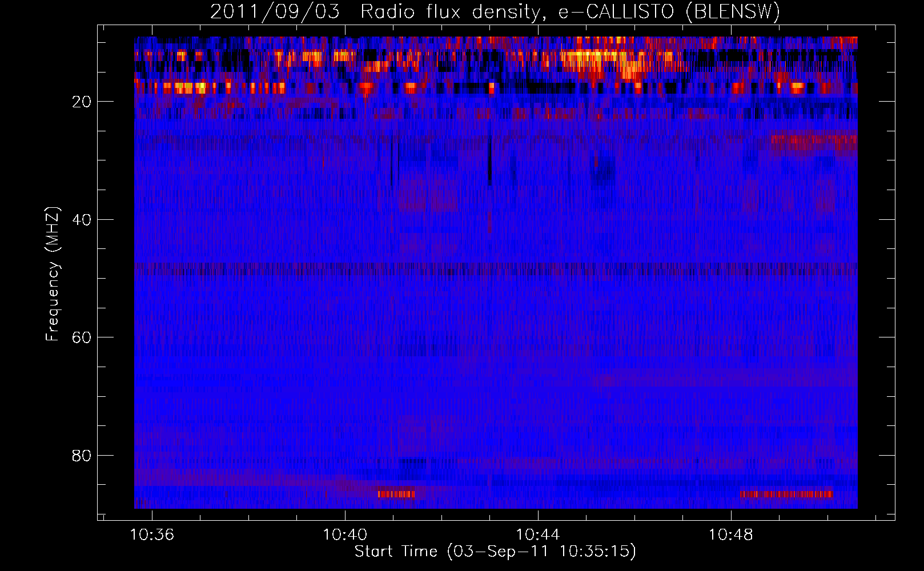Click the 'Frequency (MHZ)' axis label
The width and height of the screenshot is (924, 571).
click(53, 274)
